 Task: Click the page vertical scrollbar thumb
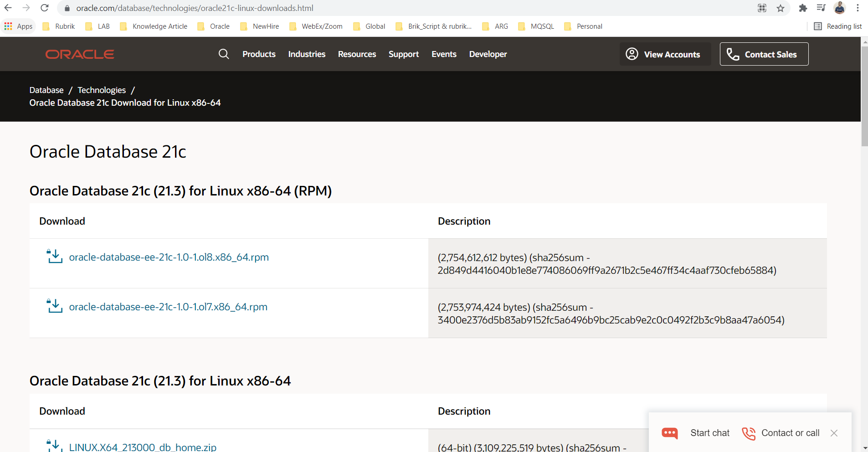864,96
